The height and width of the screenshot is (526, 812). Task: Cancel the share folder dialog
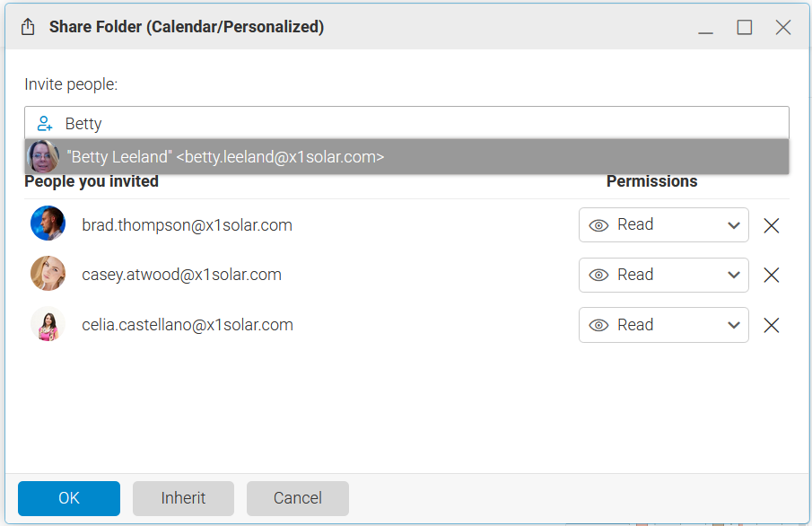tap(297, 498)
